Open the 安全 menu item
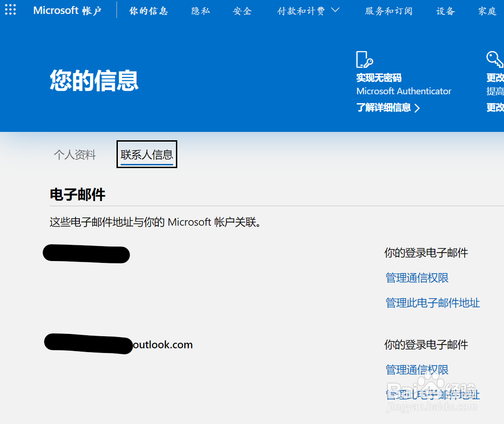The height and width of the screenshot is (424, 504). (x=242, y=11)
